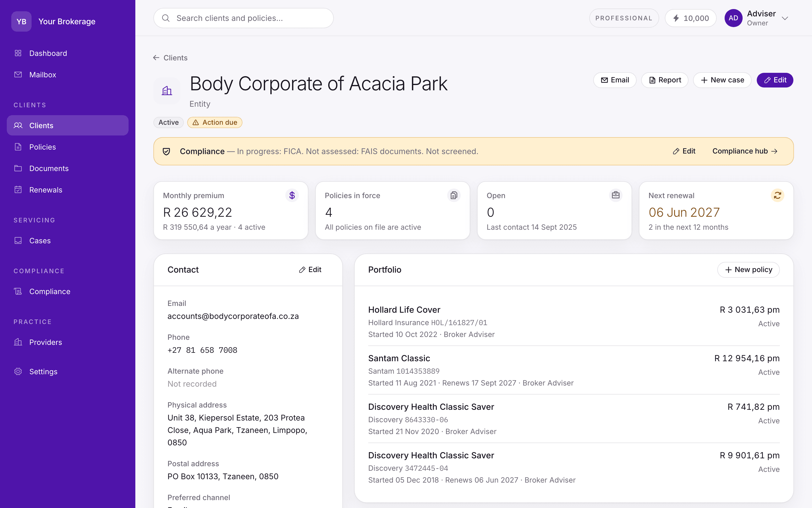Go back to Clients via arrow link
Viewport: 812px width, 508px height.
pos(171,58)
